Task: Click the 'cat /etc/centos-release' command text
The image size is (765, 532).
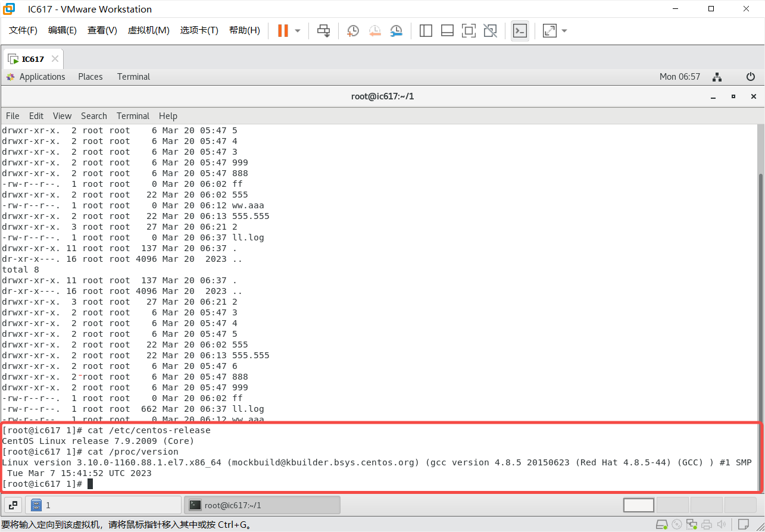Action: [149, 430]
